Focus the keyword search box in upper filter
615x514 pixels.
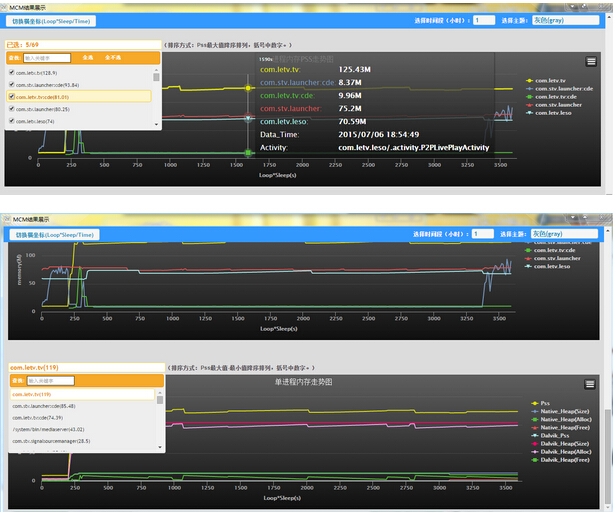(x=46, y=58)
